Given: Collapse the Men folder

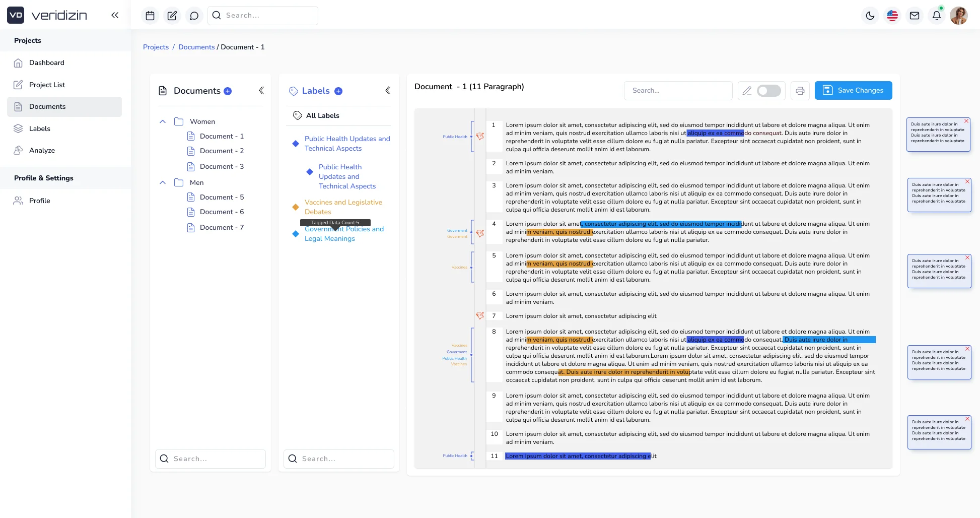Looking at the screenshot, I should [163, 182].
